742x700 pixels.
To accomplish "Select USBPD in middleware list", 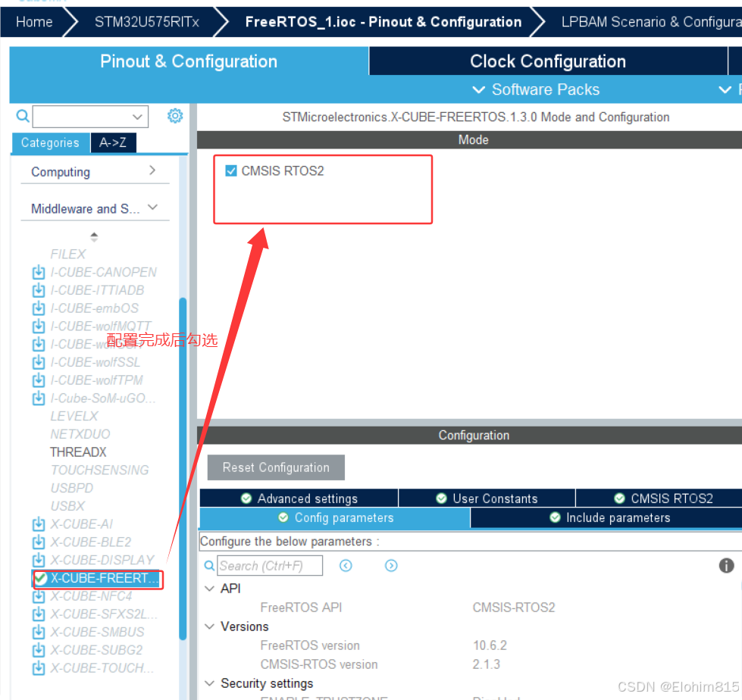I will [72, 488].
